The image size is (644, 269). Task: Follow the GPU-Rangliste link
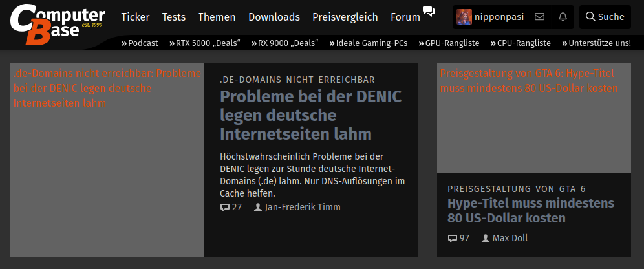pos(449,43)
